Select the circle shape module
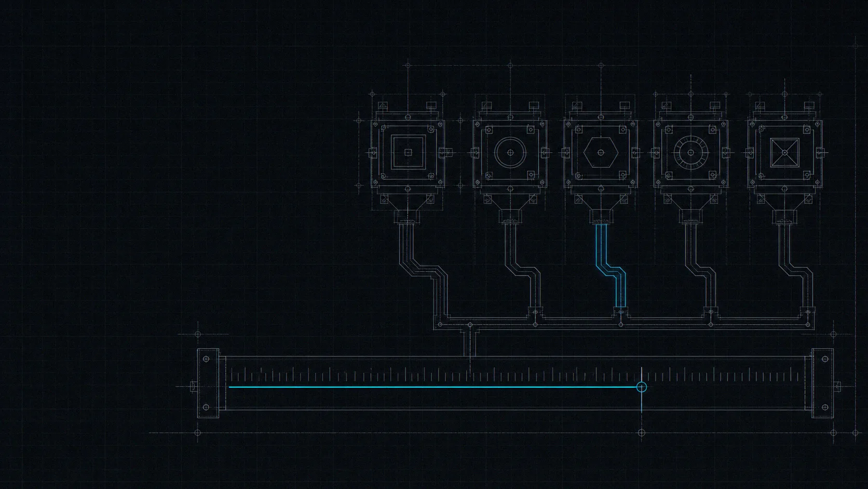This screenshot has width=868, height=489. click(x=510, y=153)
